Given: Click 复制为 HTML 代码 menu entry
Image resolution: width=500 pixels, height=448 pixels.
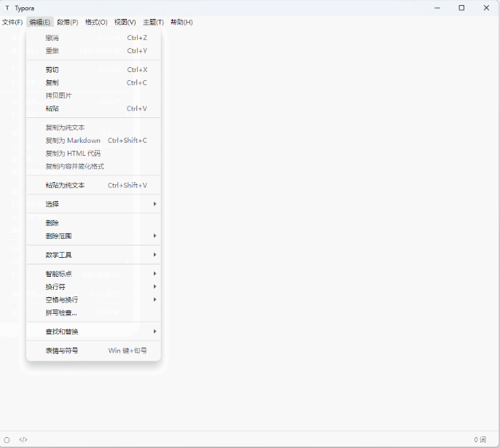Looking at the screenshot, I should point(93,154).
